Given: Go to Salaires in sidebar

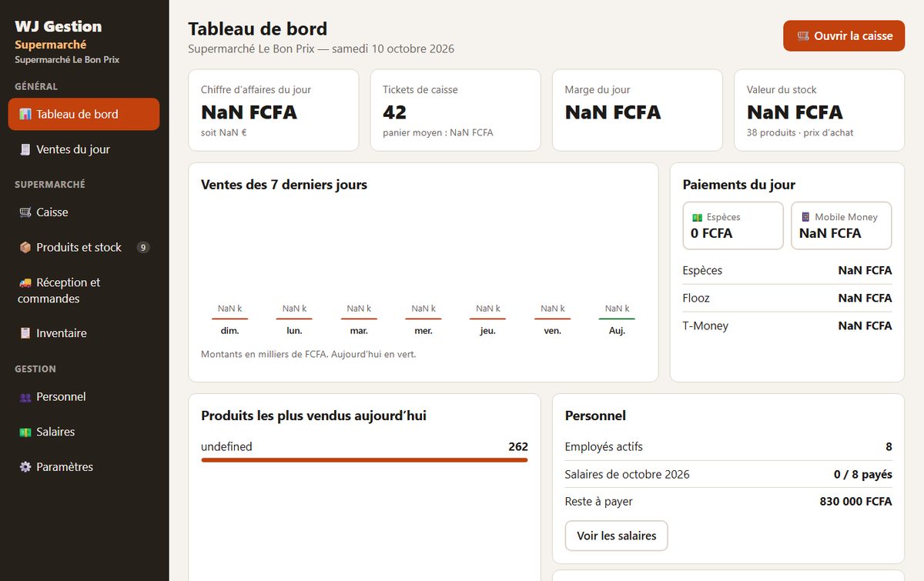Looking at the screenshot, I should (84, 432).
